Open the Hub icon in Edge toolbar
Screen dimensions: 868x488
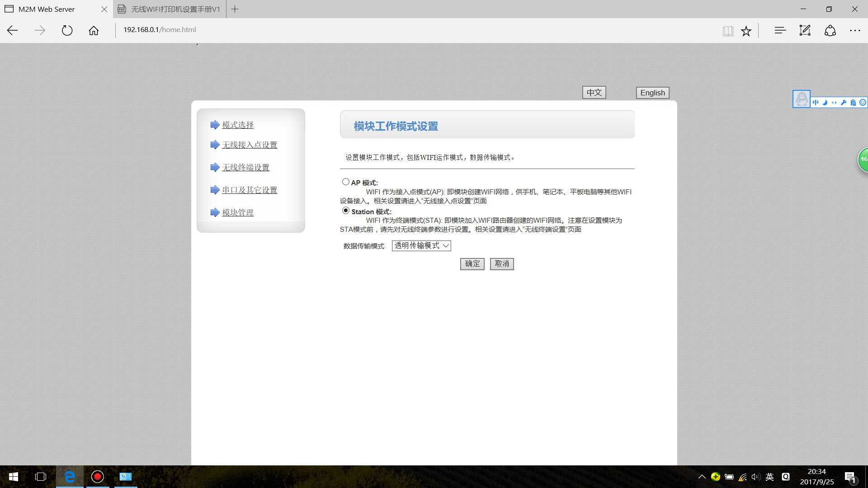tap(780, 30)
